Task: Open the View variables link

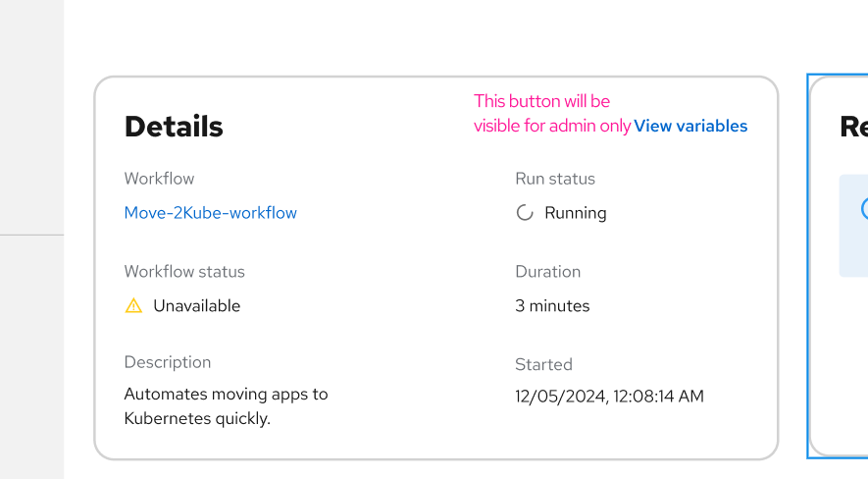Action: click(690, 127)
